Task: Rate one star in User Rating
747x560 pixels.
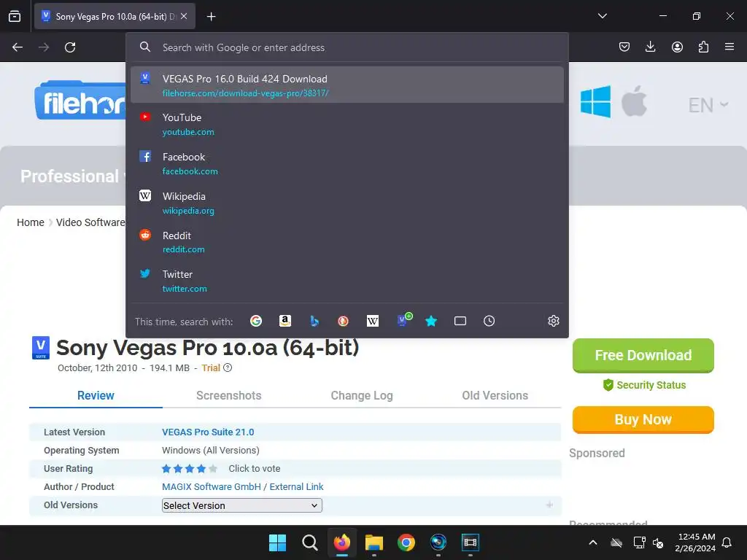Action: point(166,469)
